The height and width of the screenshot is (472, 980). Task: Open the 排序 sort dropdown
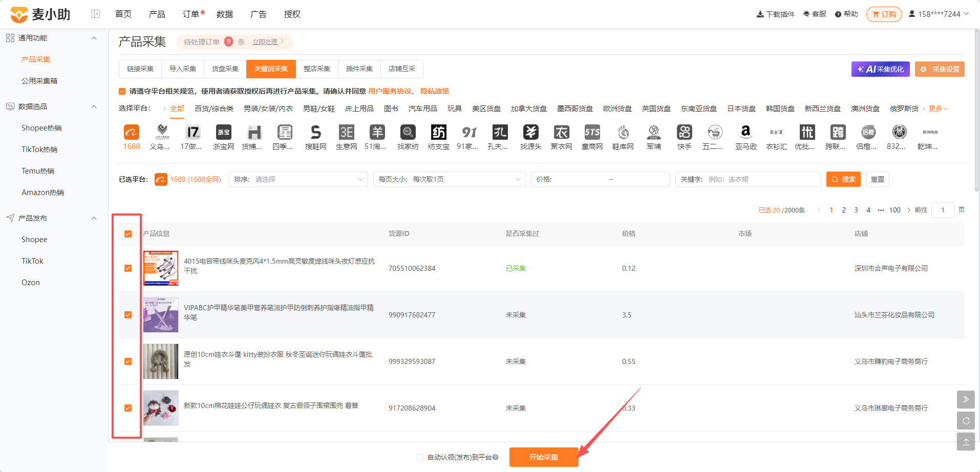point(299,179)
